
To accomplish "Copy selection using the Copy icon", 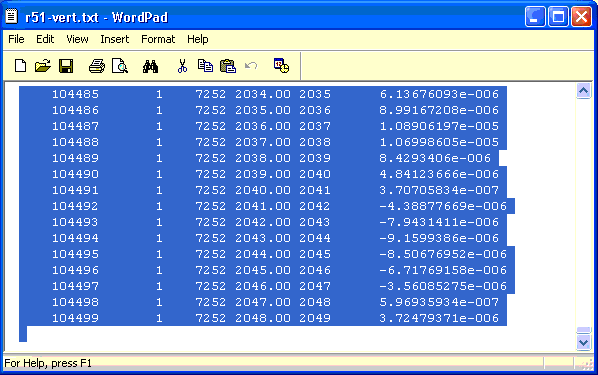I will coord(205,66).
